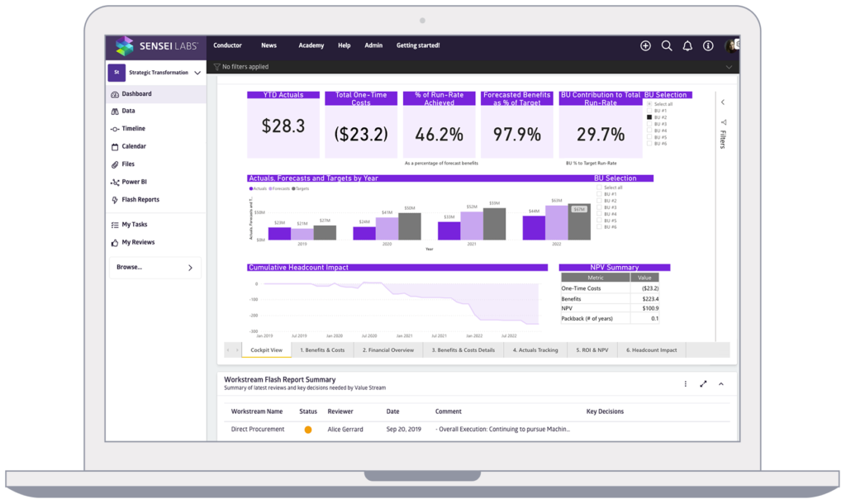Image resolution: width=846 pixels, height=504 pixels.
Task: Switch to 1. Benefits & Costs tab
Action: coord(322,350)
